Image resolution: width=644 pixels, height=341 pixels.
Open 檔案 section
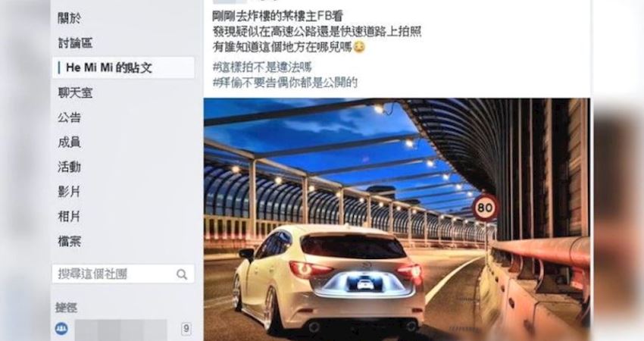click(69, 241)
